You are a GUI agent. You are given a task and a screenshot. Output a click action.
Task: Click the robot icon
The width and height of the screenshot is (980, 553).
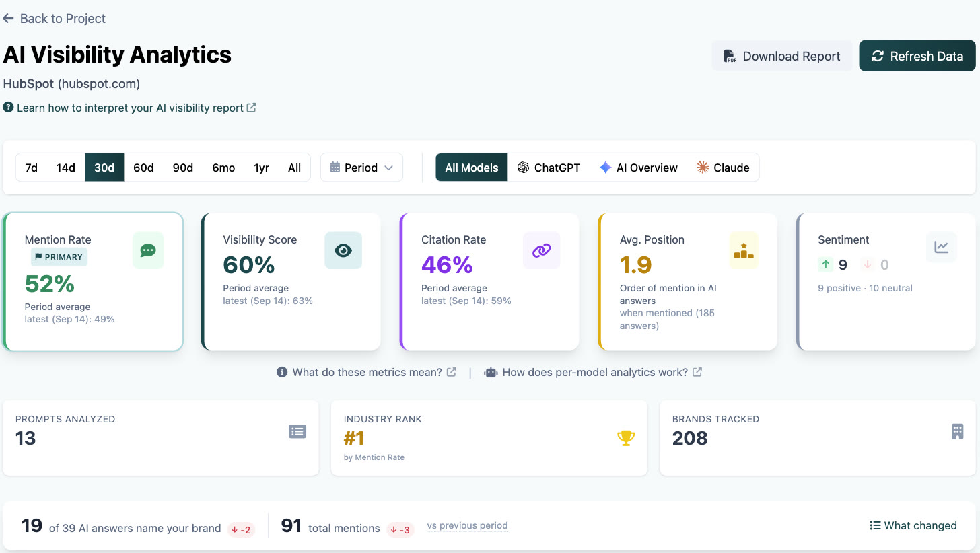tap(491, 372)
